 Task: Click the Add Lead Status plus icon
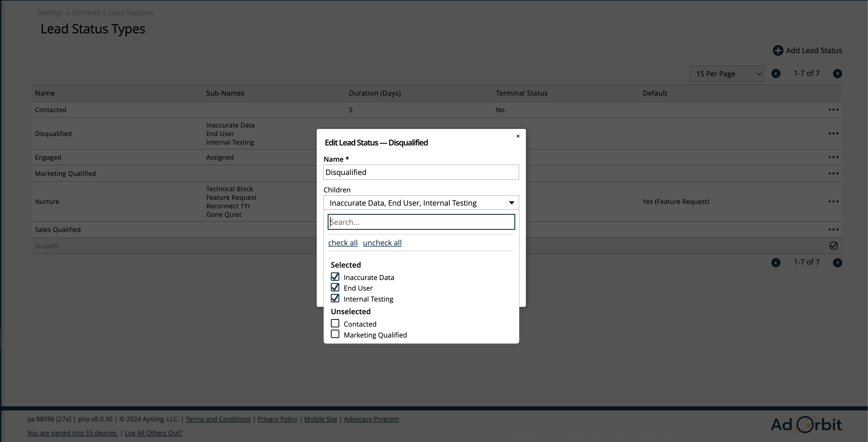778,50
